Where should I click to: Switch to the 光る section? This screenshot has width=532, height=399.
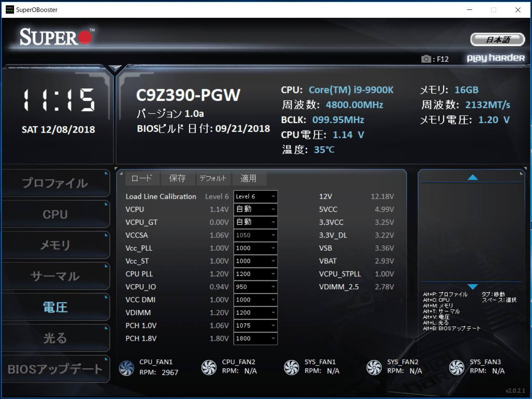point(55,338)
